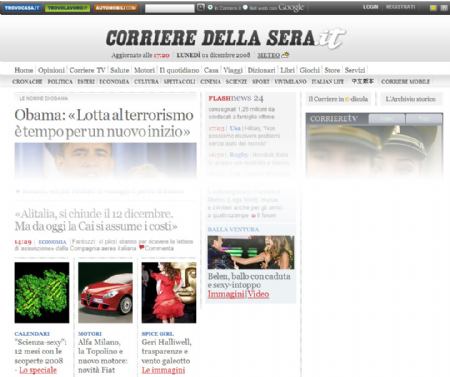The height and width of the screenshot is (377, 450).
Task: Click the TrovoCasa.it badge
Action: (x=22, y=8)
